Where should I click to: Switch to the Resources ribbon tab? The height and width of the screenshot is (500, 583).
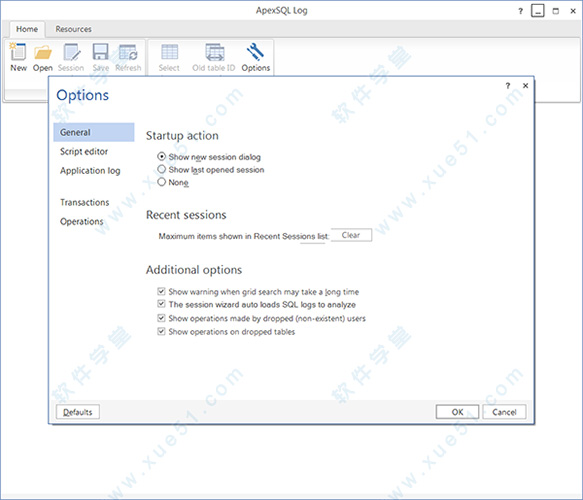tap(73, 29)
